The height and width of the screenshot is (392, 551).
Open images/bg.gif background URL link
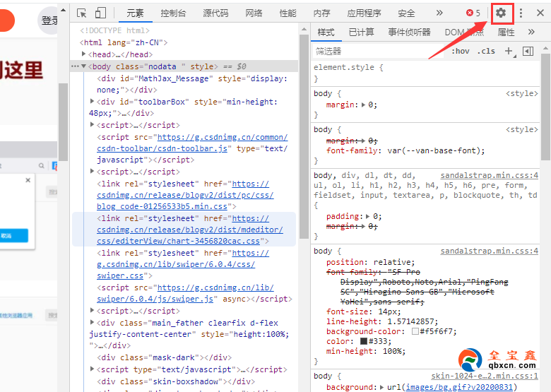[459, 387]
